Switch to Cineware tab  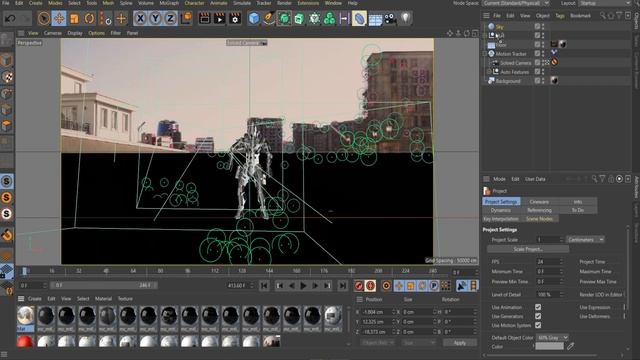pyautogui.click(x=539, y=202)
